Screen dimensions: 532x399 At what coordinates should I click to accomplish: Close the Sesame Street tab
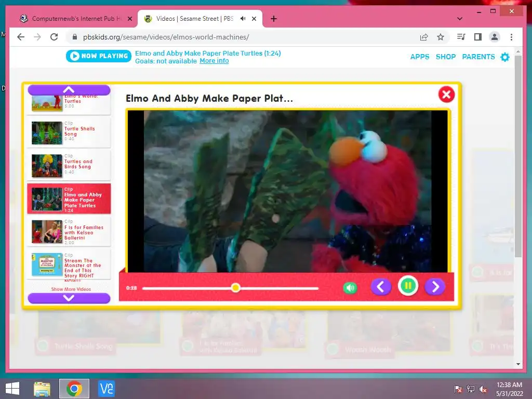(x=254, y=19)
